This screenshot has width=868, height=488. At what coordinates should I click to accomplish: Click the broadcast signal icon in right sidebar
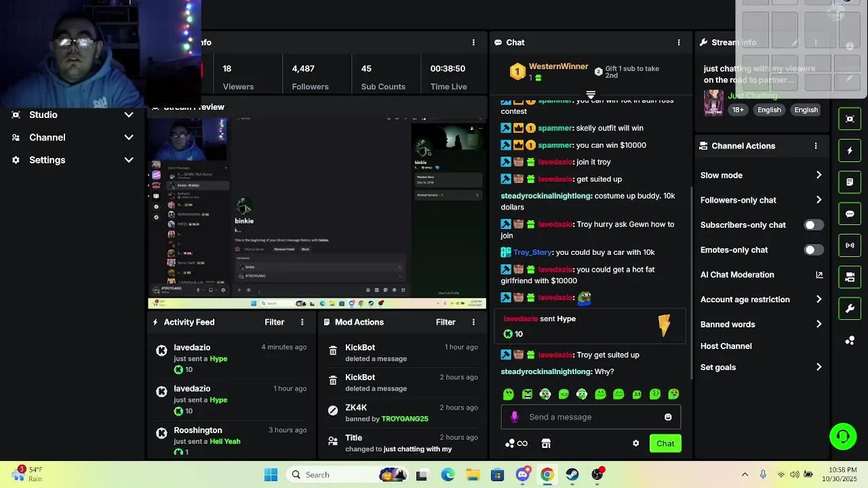click(850, 245)
